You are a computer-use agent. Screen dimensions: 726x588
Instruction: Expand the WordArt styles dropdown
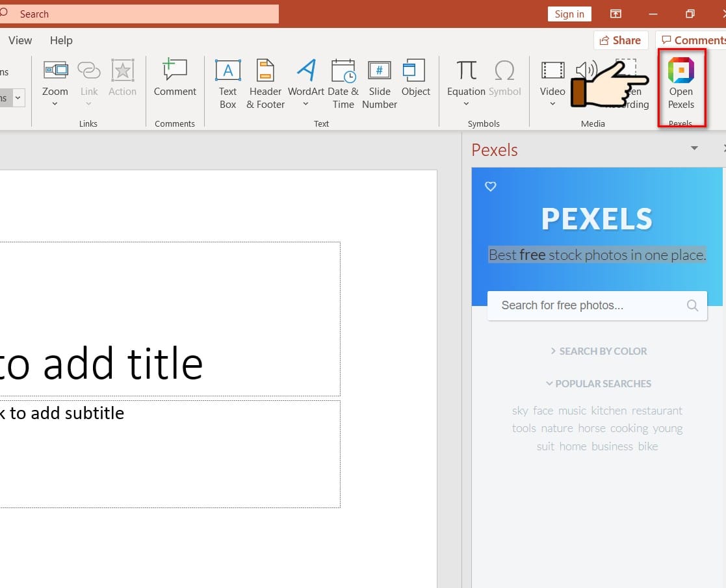click(x=305, y=104)
